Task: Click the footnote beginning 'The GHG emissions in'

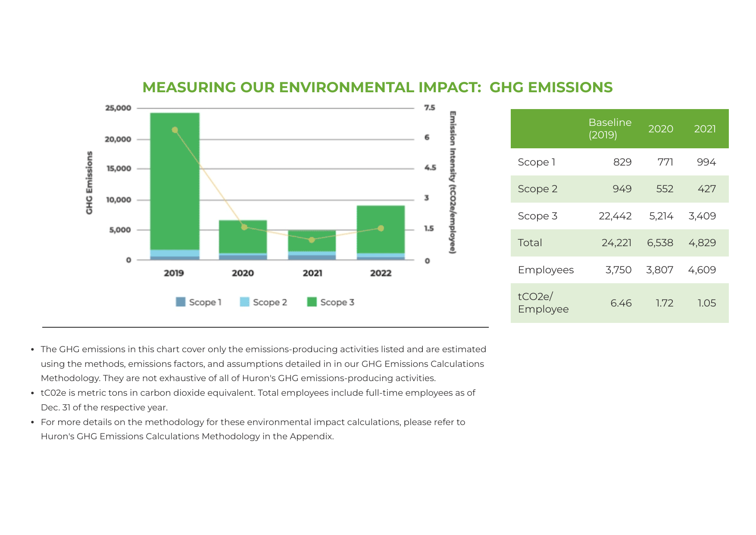Action: 263,363
